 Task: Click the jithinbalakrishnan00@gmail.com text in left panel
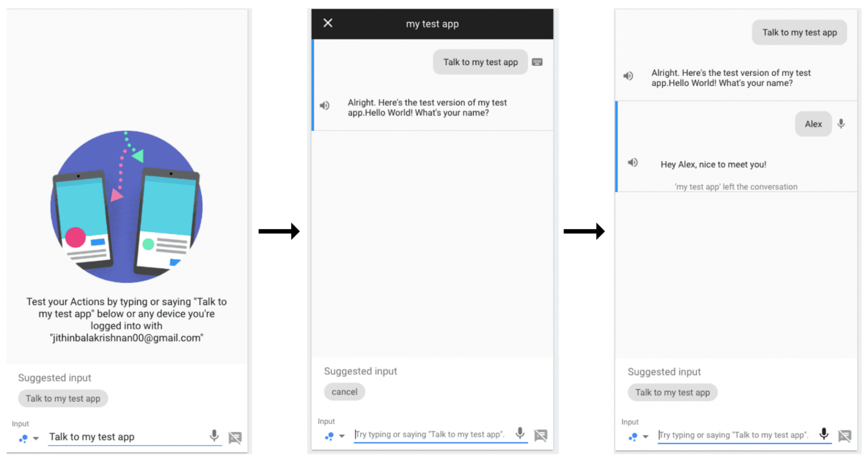(126, 338)
